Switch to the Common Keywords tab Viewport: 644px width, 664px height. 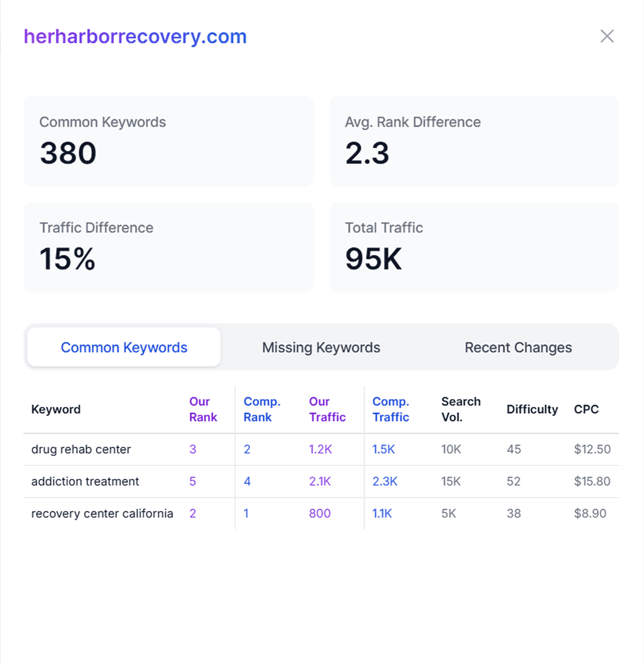pyautogui.click(x=124, y=347)
